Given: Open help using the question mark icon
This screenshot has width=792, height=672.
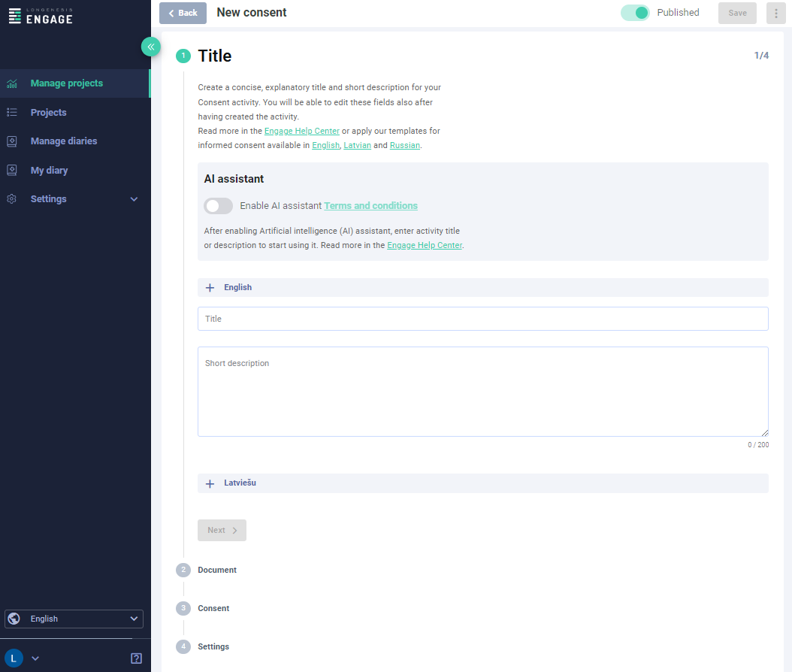Looking at the screenshot, I should (x=136, y=658).
